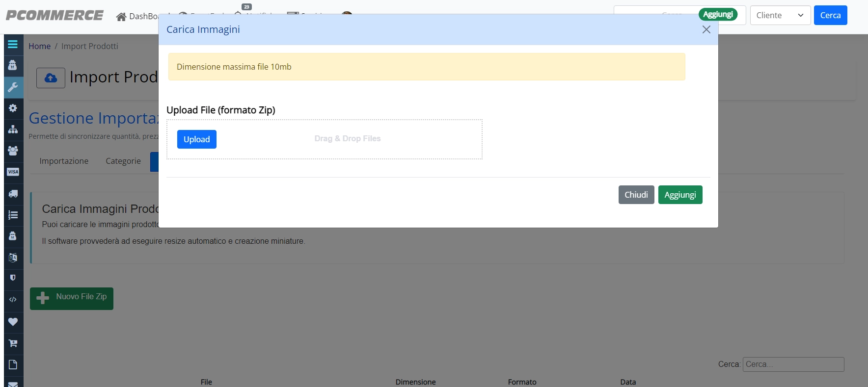Open the hamburger menu in sidebar
Screen dimensions: 868x387
tap(13, 44)
